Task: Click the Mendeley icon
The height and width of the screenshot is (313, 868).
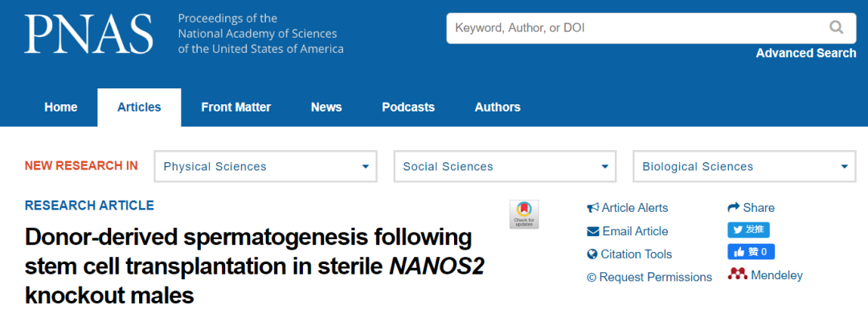Action: [x=737, y=274]
